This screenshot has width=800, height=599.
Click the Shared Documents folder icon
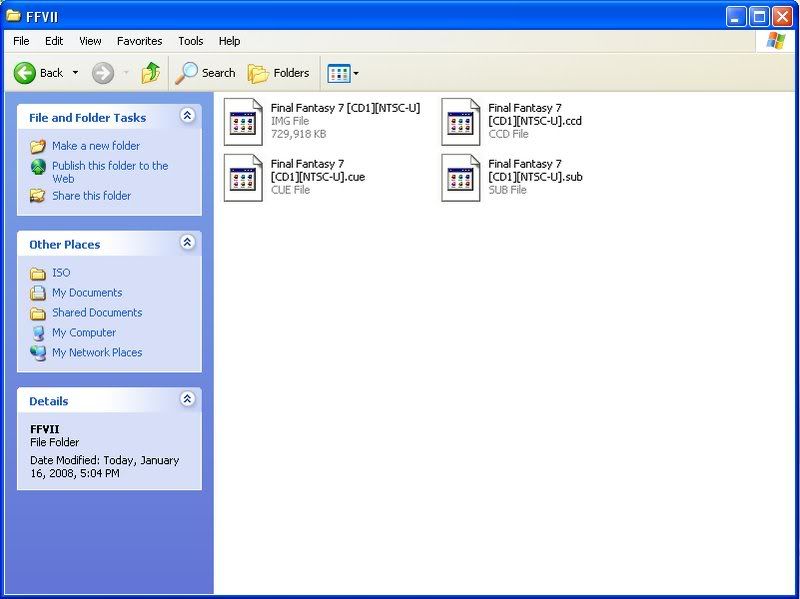coord(38,313)
